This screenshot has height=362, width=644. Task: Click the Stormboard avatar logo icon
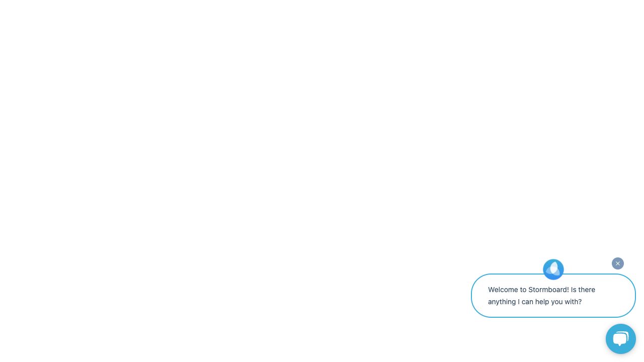coord(553,269)
